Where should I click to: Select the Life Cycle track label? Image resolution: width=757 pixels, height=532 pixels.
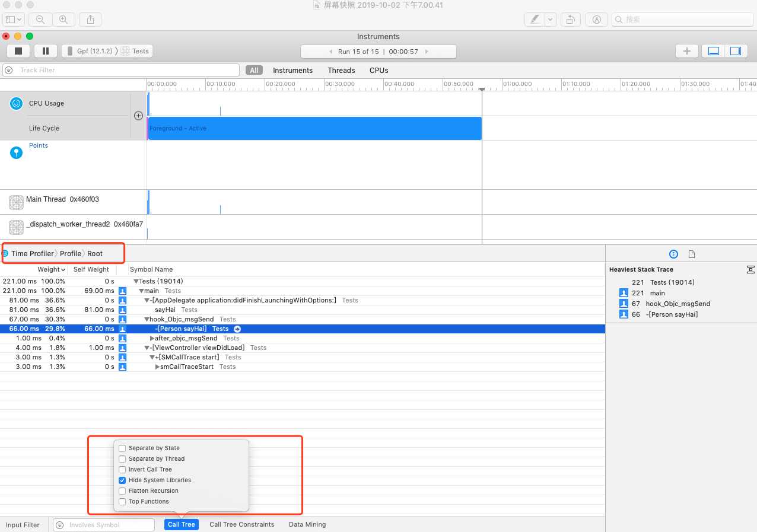point(44,128)
